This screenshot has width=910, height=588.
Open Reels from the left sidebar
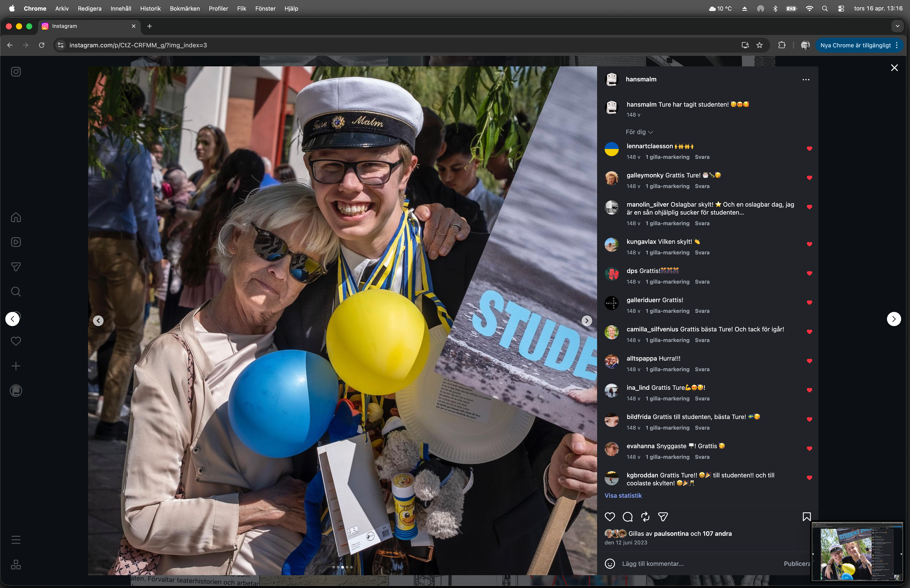16,242
